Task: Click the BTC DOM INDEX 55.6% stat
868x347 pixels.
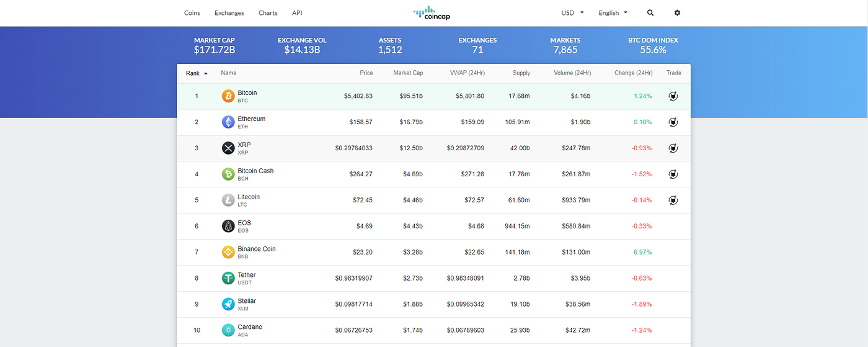Action: 653,45
